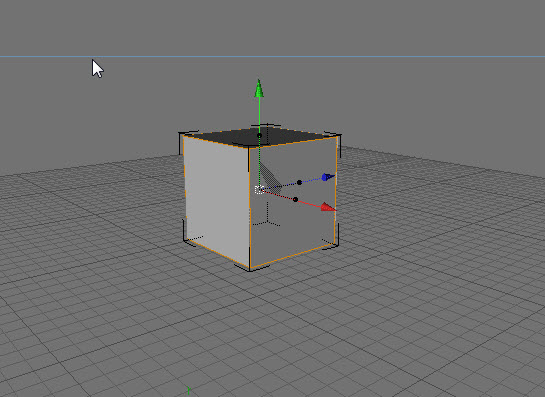The image size is (545, 397).
Task: Click the white axis origin square
Action: point(259,190)
